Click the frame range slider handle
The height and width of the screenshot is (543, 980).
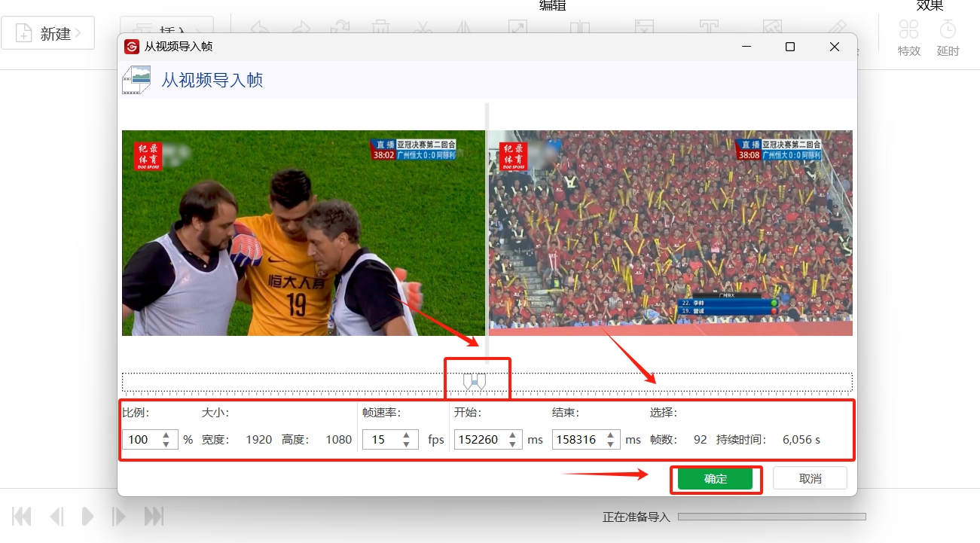pos(474,382)
